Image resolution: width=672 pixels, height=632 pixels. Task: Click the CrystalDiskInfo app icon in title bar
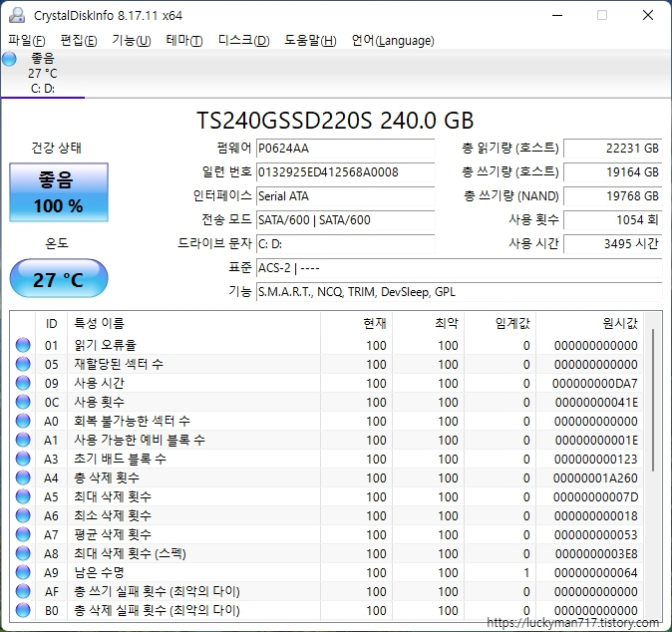click(17, 15)
